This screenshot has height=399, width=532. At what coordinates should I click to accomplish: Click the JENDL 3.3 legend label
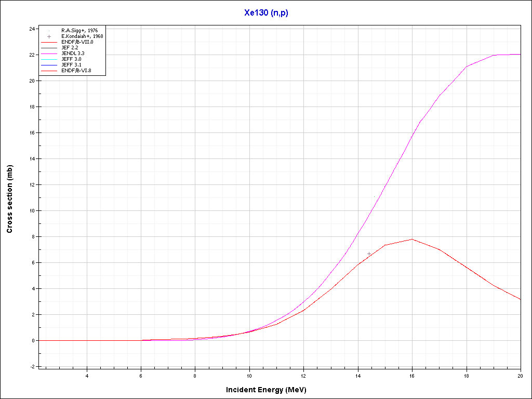pos(73,54)
